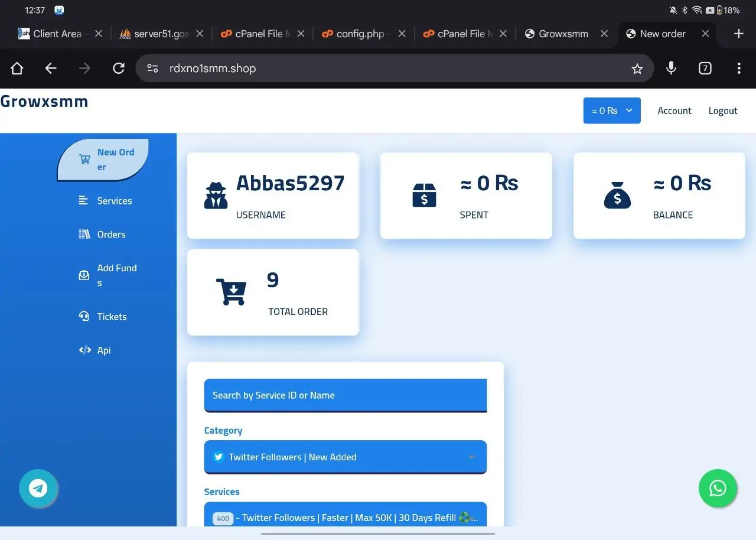Open new browser tab plus button
The width and height of the screenshot is (756, 540).
pos(738,34)
